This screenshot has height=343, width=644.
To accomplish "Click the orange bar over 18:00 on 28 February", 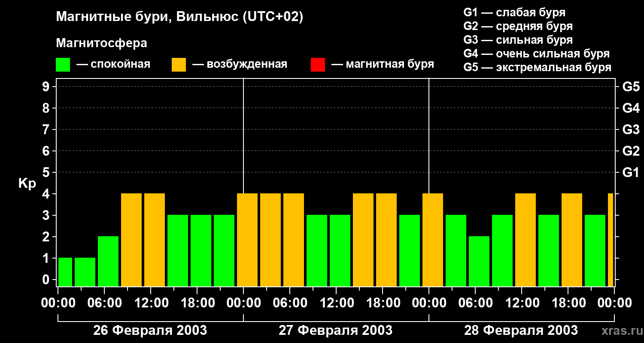I will pos(572,240).
